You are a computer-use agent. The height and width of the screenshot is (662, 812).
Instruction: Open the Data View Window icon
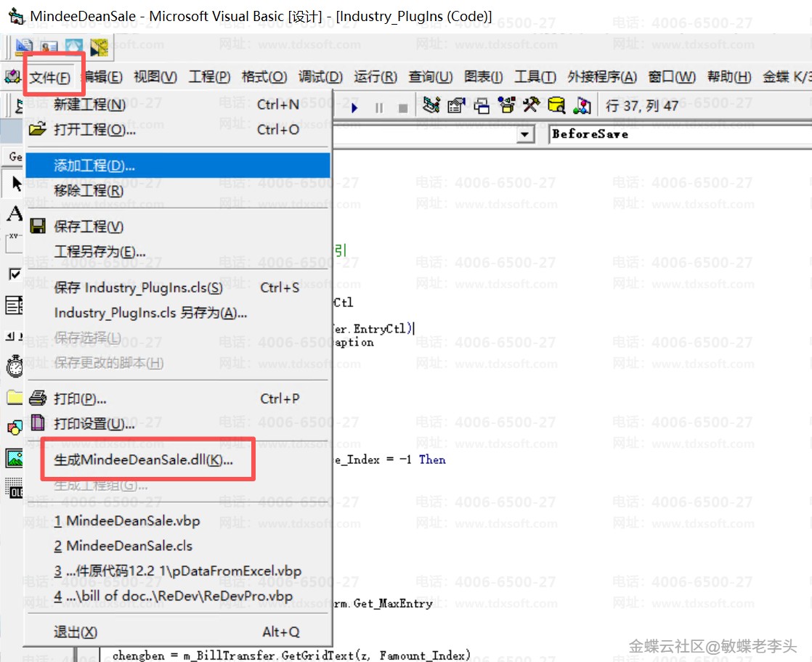[556, 105]
